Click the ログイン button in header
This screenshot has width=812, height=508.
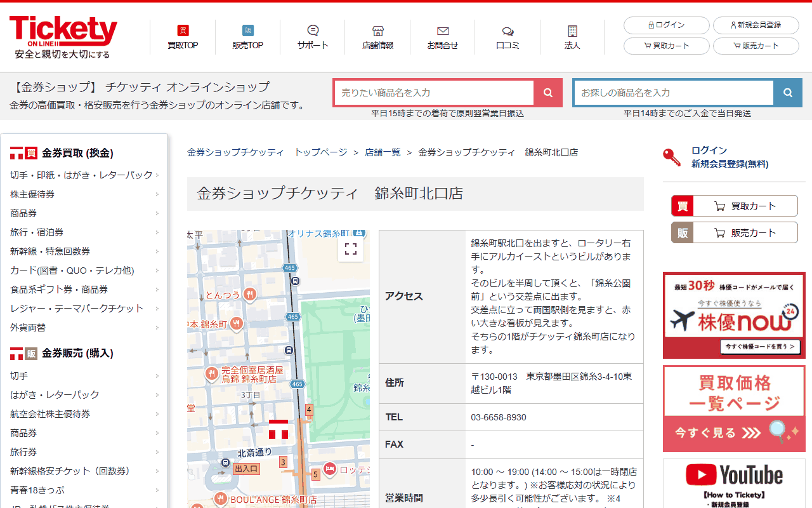[x=667, y=25]
